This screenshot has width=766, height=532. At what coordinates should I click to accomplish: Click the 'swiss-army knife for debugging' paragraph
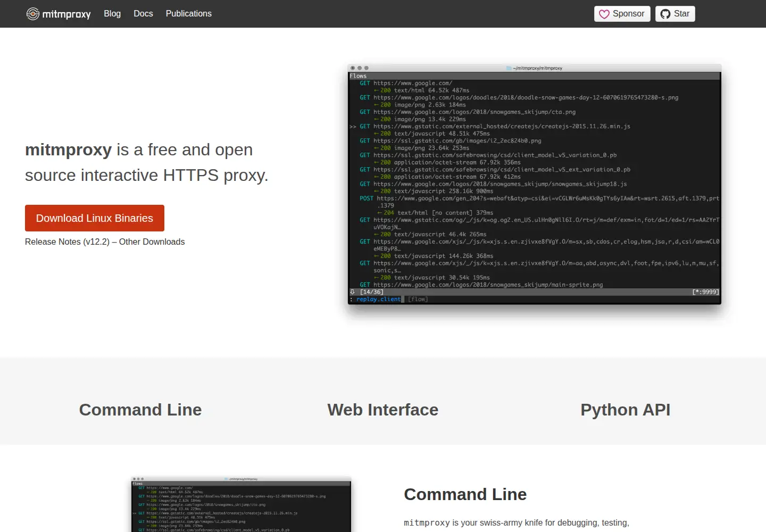517,523
